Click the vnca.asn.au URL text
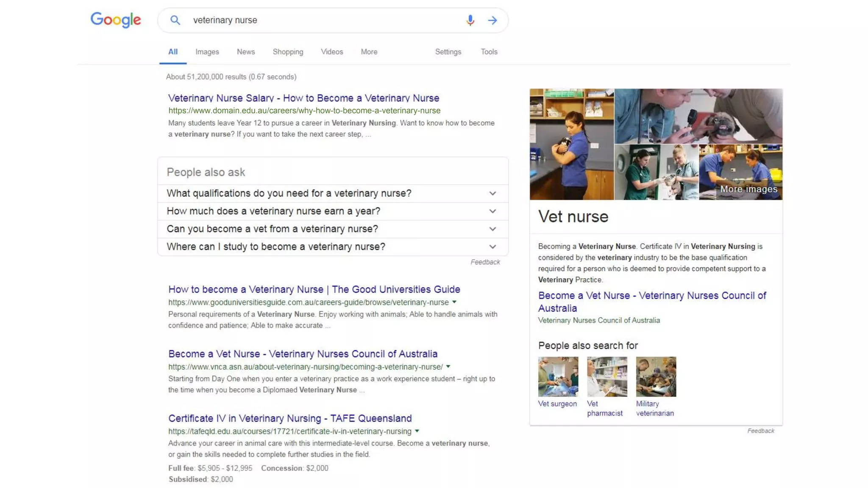The height and width of the screenshot is (488, 868). point(306,366)
